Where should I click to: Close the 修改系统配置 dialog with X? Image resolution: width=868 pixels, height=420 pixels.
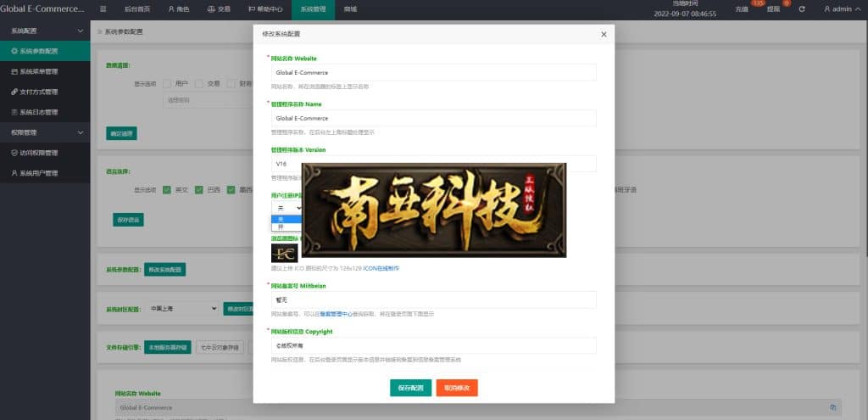click(x=604, y=34)
